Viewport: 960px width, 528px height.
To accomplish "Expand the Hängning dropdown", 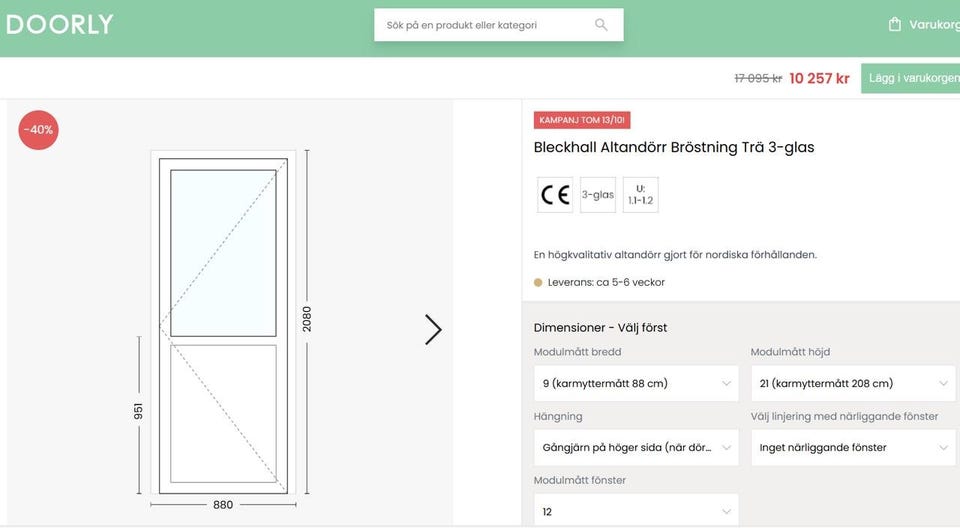I will tap(636, 447).
